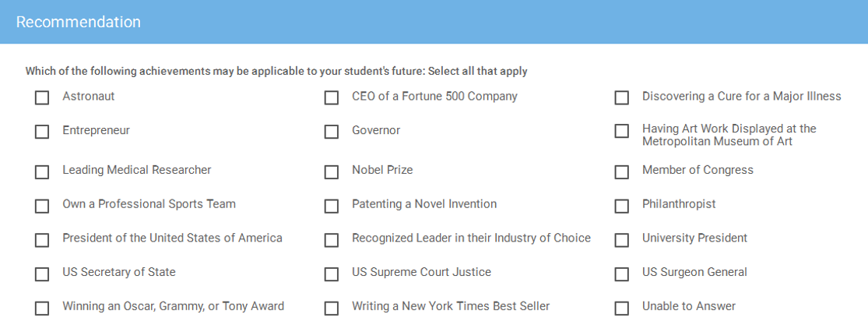The height and width of the screenshot is (332, 868).
Task: Select Art Work Displayed at Metropolitan Museum checkbox
Action: pos(621,132)
